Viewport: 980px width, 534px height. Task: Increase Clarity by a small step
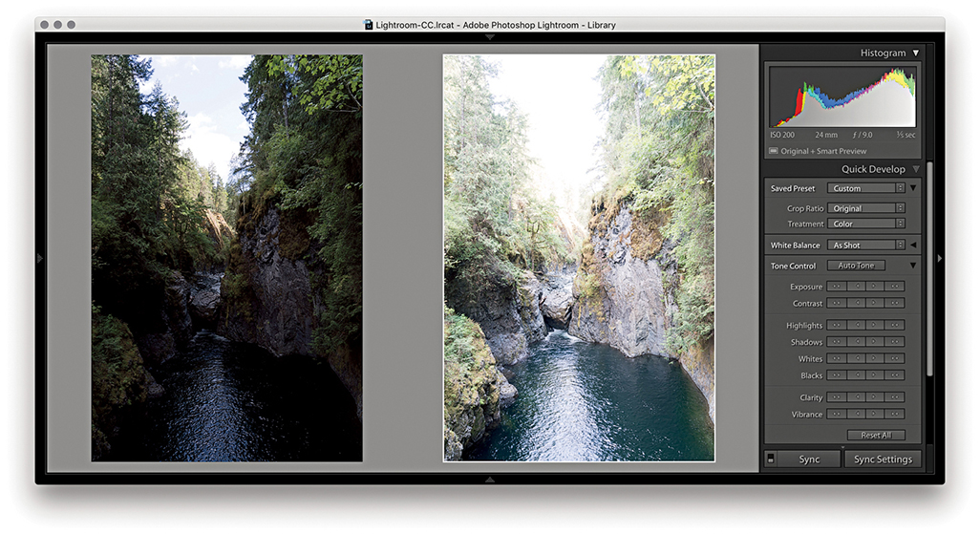tap(875, 397)
